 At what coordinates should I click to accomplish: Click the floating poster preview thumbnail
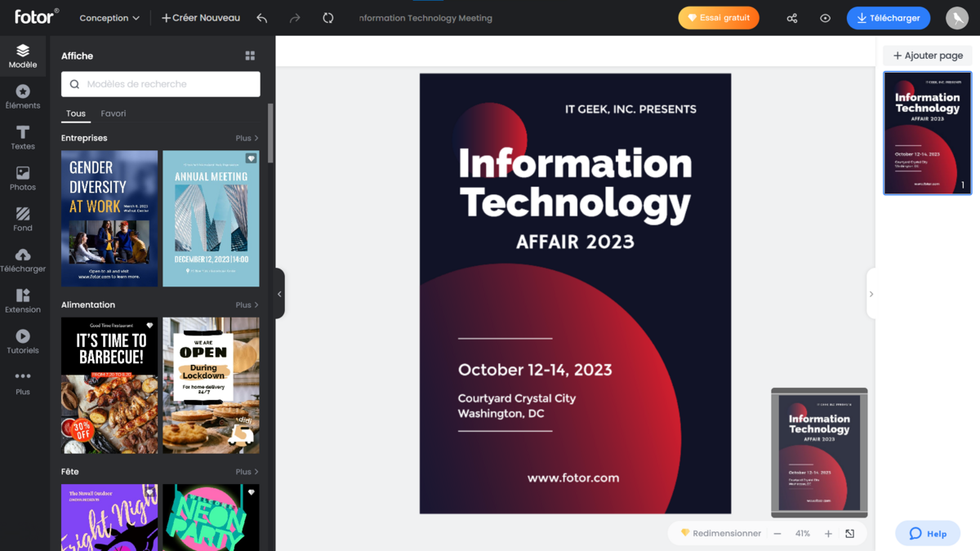[x=819, y=452]
